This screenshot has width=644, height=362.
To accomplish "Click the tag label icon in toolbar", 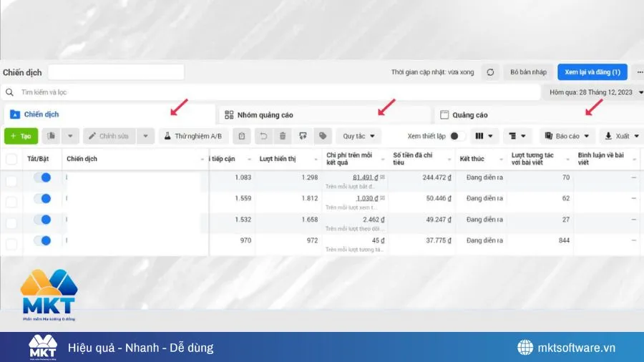I will coord(323,136).
